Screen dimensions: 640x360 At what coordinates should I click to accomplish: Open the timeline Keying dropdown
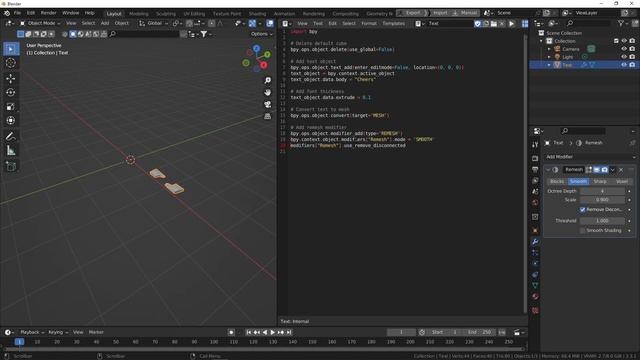pyautogui.click(x=58, y=332)
